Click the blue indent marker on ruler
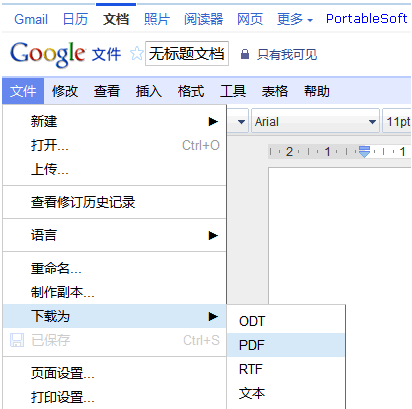412x409 pixels. 364,152
